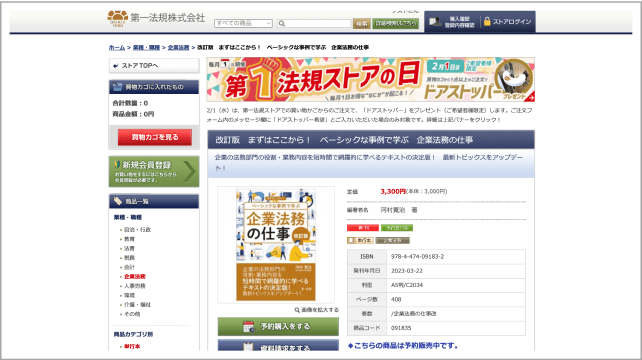Click the ISBN value 978-4-474-09183-2
The image size is (642, 360).
click(418, 257)
